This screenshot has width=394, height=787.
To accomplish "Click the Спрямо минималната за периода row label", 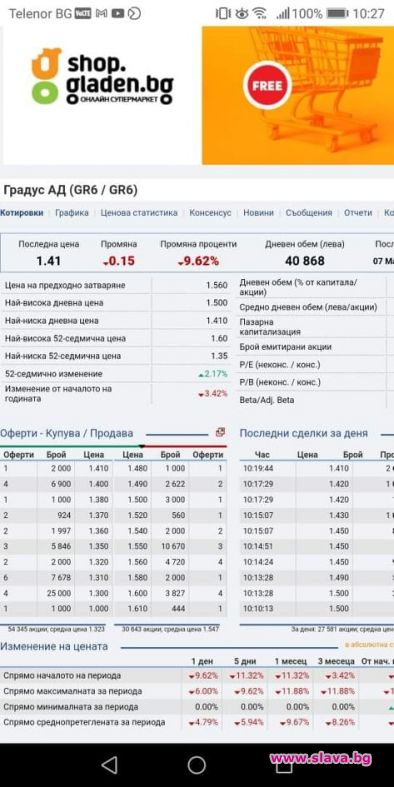I will (71, 707).
